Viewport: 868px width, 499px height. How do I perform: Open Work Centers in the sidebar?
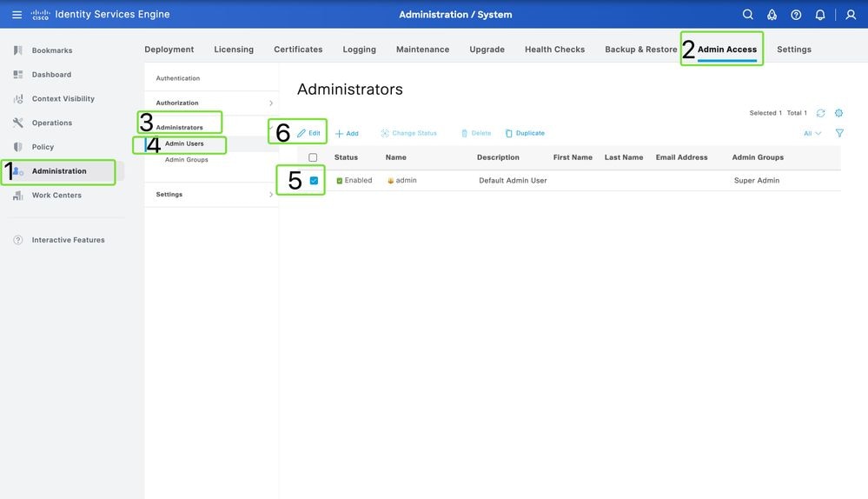(x=56, y=195)
